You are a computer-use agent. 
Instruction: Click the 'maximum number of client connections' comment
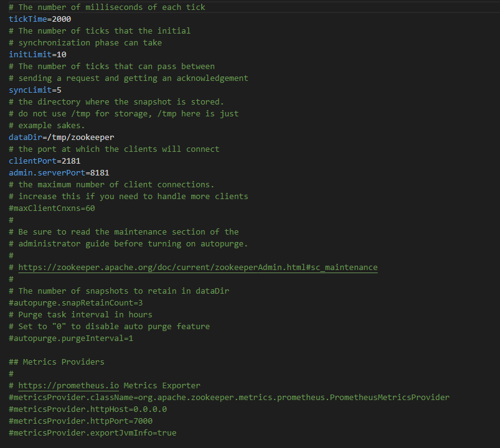tap(111, 184)
